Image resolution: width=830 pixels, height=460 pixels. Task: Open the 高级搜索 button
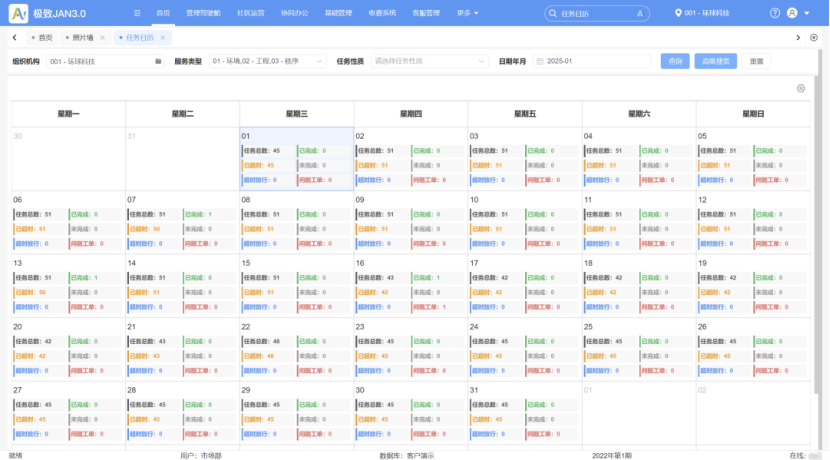715,61
